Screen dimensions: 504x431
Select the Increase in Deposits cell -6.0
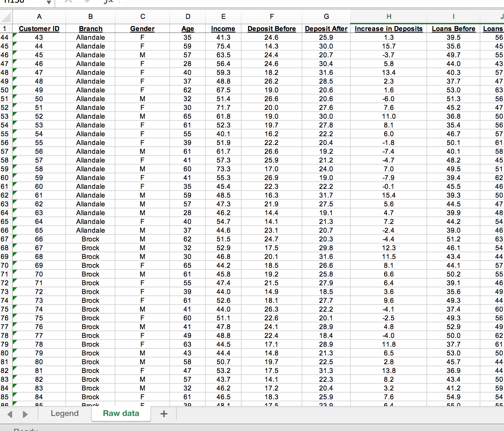[x=389, y=99]
